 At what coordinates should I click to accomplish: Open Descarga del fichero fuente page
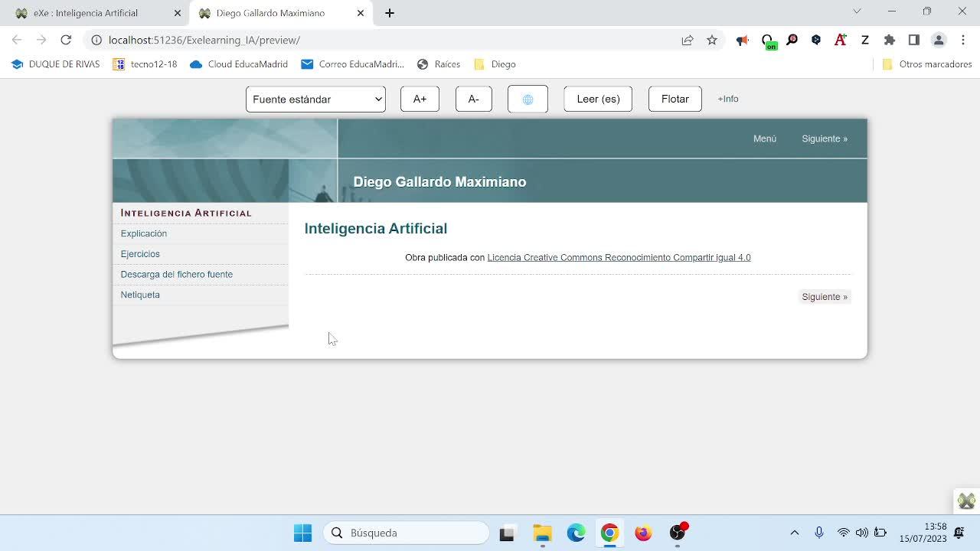click(177, 274)
